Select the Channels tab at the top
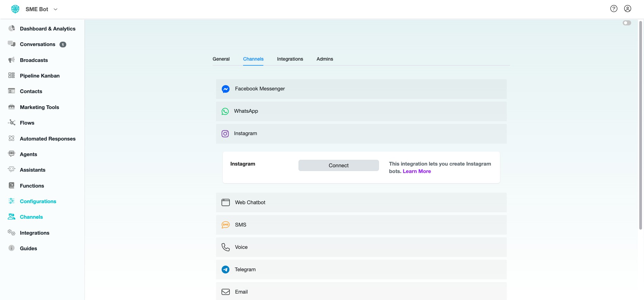The width and height of the screenshot is (644, 300). [253, 59]
